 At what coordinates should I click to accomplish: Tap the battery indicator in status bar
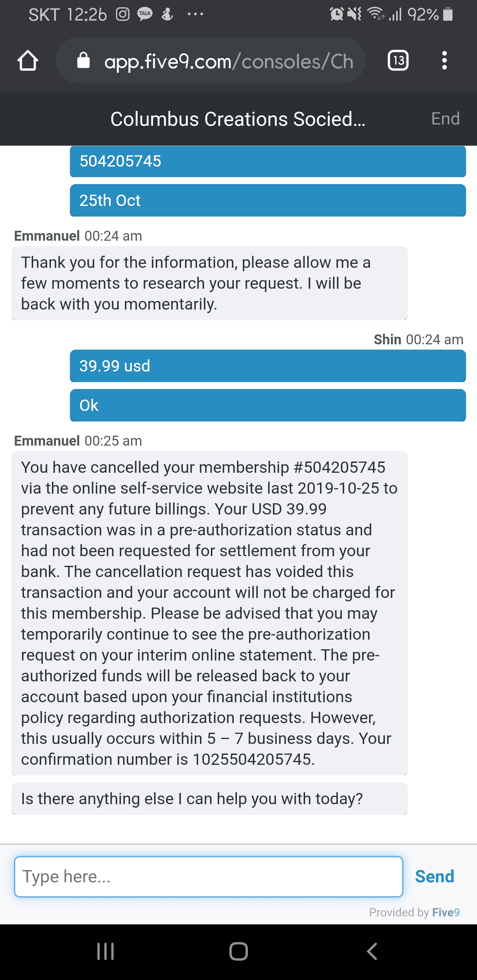(448, 15)
